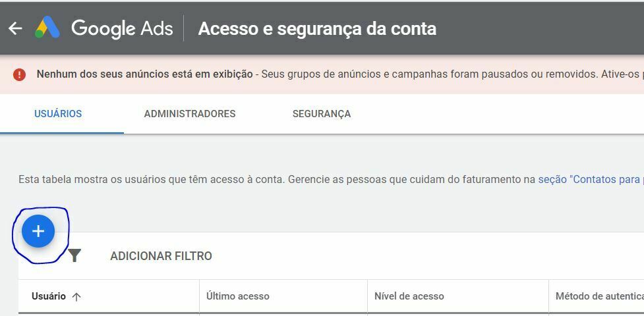The height and width of the screenshot is (316, 644).
Task: Click the funnel filter icon
Action: (74, 255)
